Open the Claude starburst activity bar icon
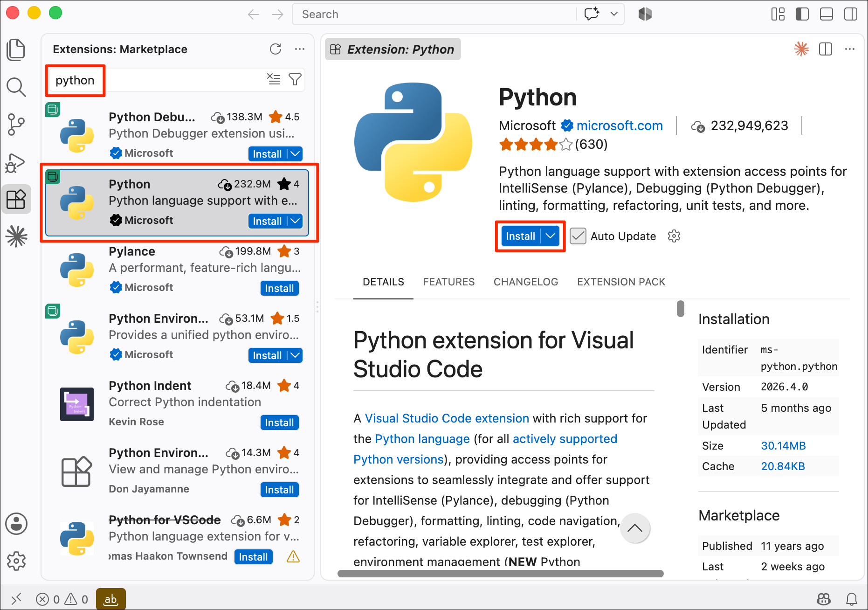This screenshot has height=610, width=868. 16,236
